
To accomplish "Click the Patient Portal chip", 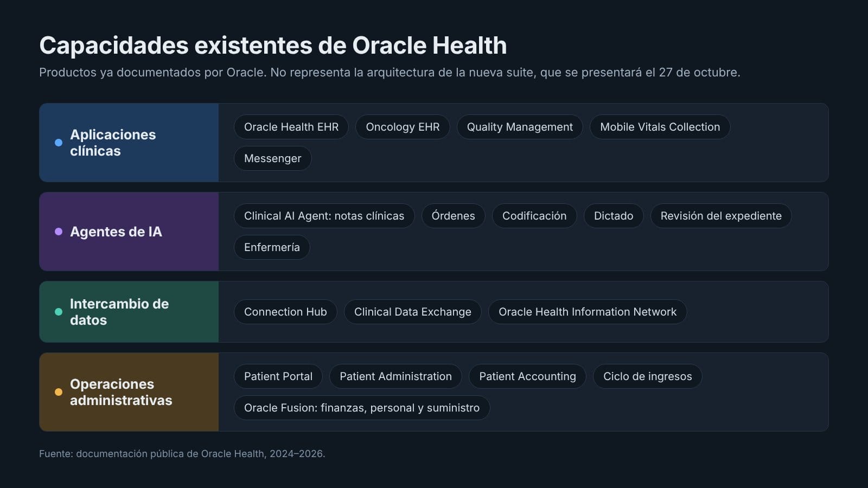I will pos(278,376).
